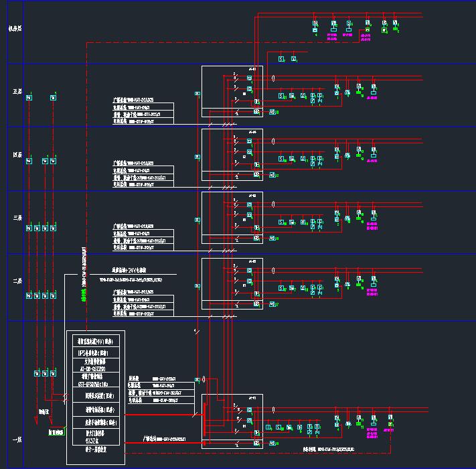Click the green filled label box beside the cabinet
476x469 pixels.
click(55, 433)
